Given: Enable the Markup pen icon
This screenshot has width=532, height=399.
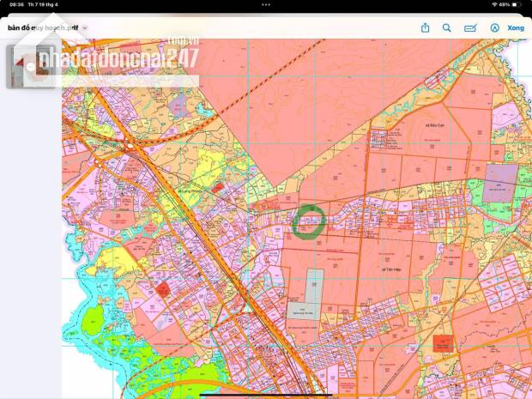Looking at the screenshot, I should [x=494, y=27].
